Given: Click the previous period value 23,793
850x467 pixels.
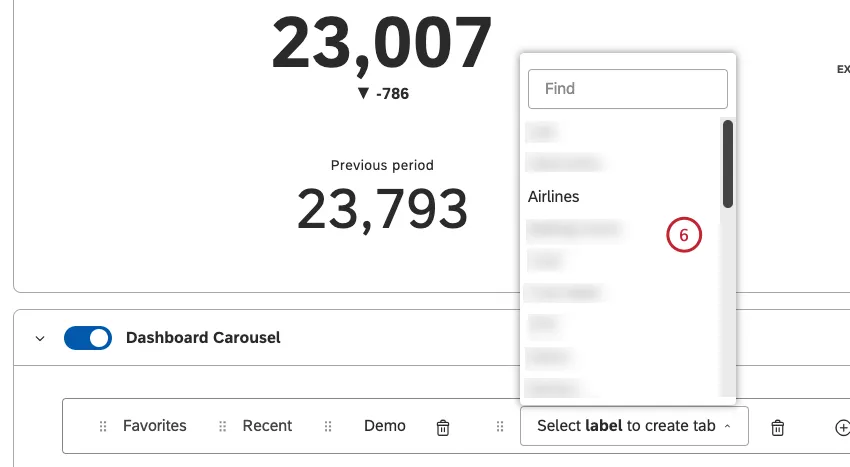Looking at the screenshot, I should (382, 208).
